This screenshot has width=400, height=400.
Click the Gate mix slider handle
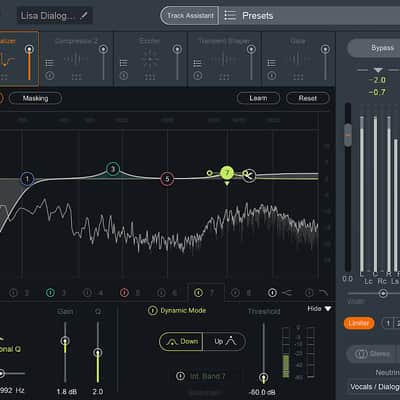[325, 50]
